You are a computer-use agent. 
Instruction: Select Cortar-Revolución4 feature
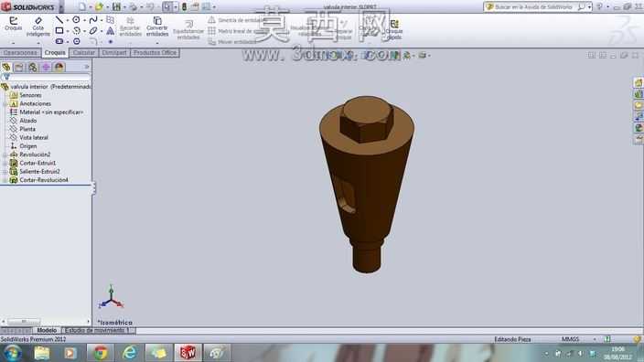tap(44, 180)
